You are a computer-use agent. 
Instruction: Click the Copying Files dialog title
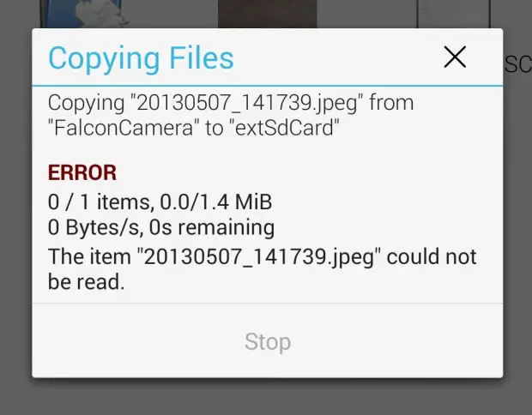141,58
